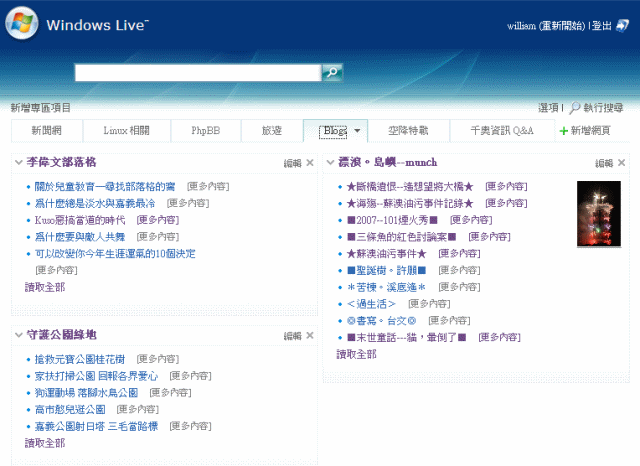Screen dimensions: 640x466
Task: Close the 漂浪。島嶼--munch module
Action: (x=621, y=163)
